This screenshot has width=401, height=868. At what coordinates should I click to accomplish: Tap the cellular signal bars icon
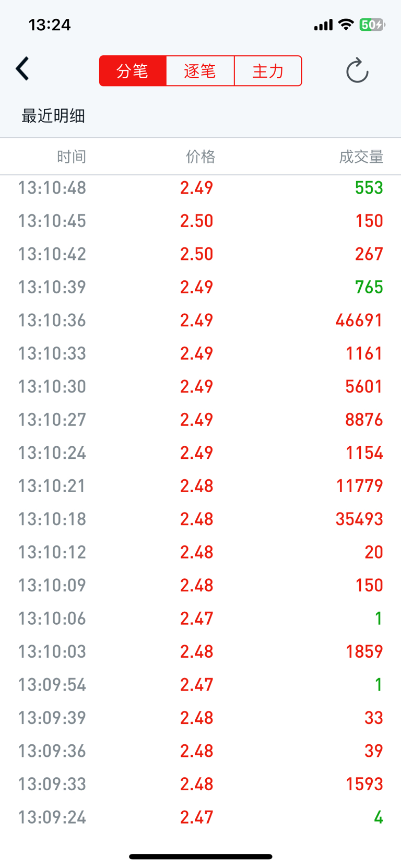323,25
